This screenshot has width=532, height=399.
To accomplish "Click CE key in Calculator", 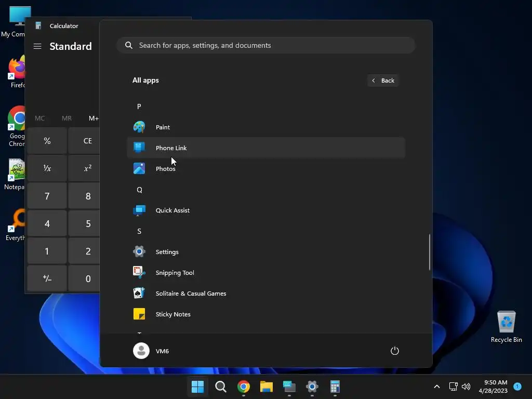I will click(84, 141).
